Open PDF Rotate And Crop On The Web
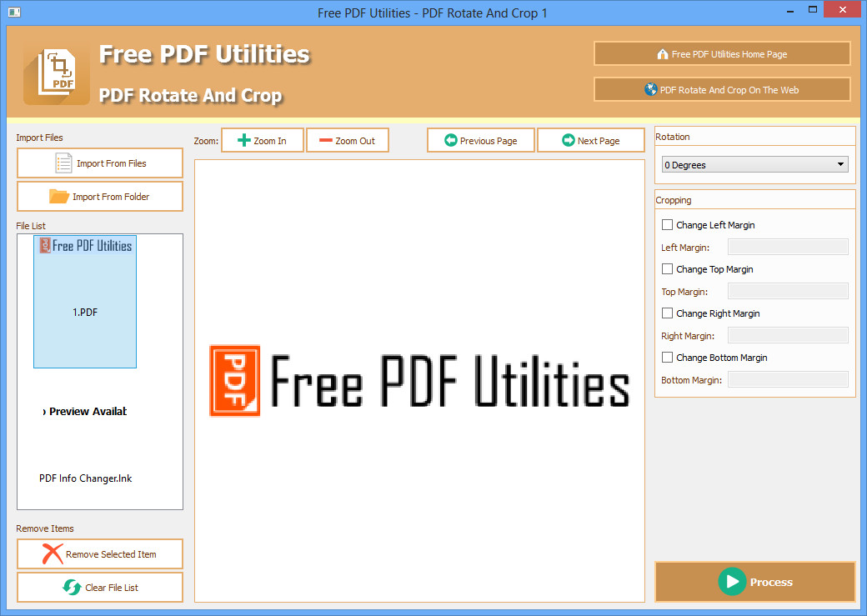867x616 pixels. point(722,89)
